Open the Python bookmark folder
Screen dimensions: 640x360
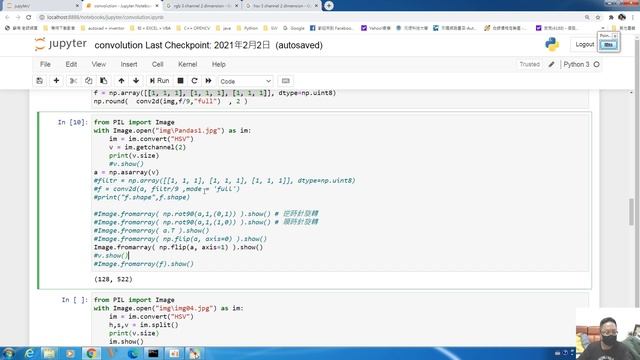pyautogui.click(x=247, y=28)
